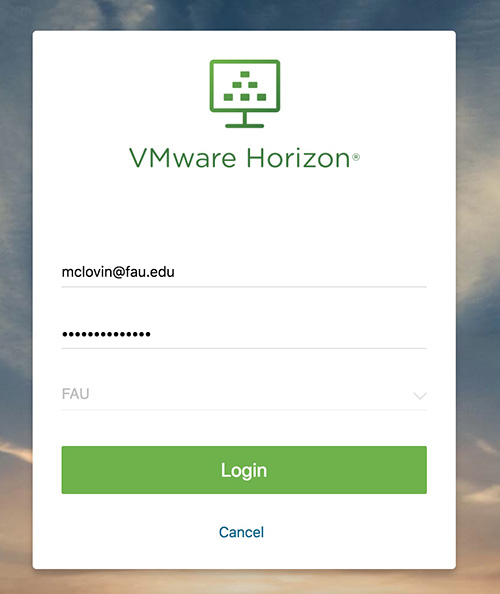The image size is (500, 594).
Task: Click the password dots to edit password
Action: (106, 334)
